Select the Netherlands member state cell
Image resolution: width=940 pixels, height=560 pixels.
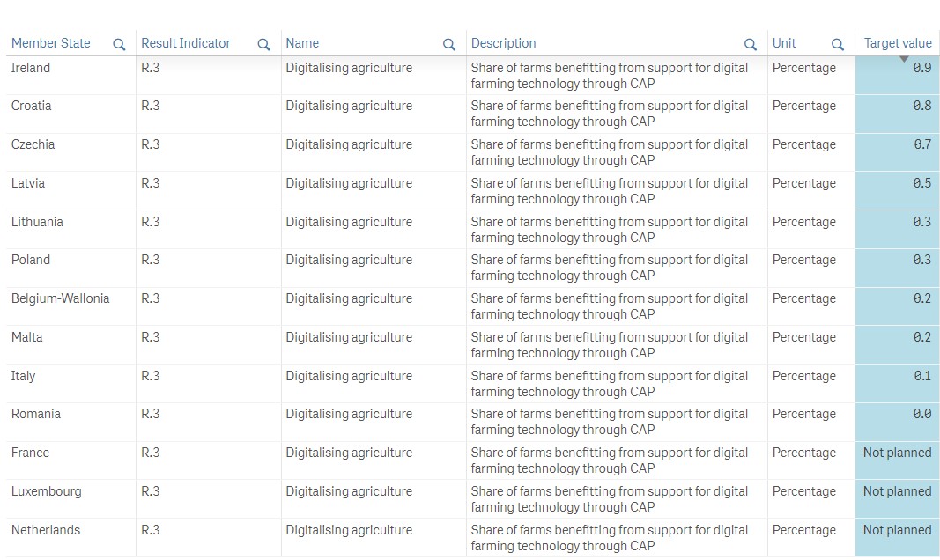[x=46, y=530]
